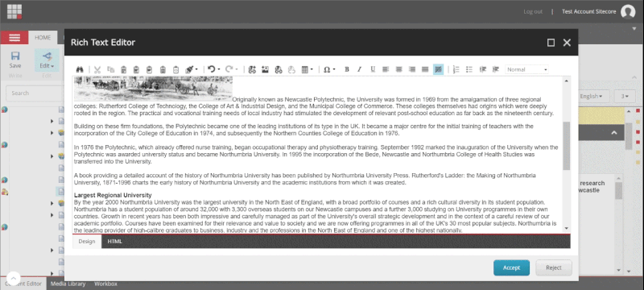Click in the content tree Search field
The width and height of the screenshot is (644, 290).
35,93
